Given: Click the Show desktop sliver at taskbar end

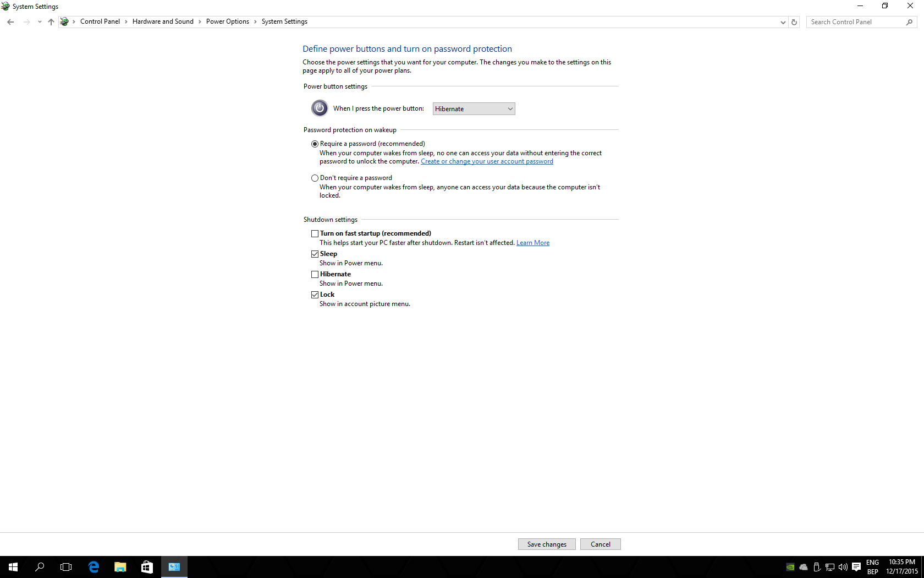Looking at the screenshot, I should click(922, 567).
